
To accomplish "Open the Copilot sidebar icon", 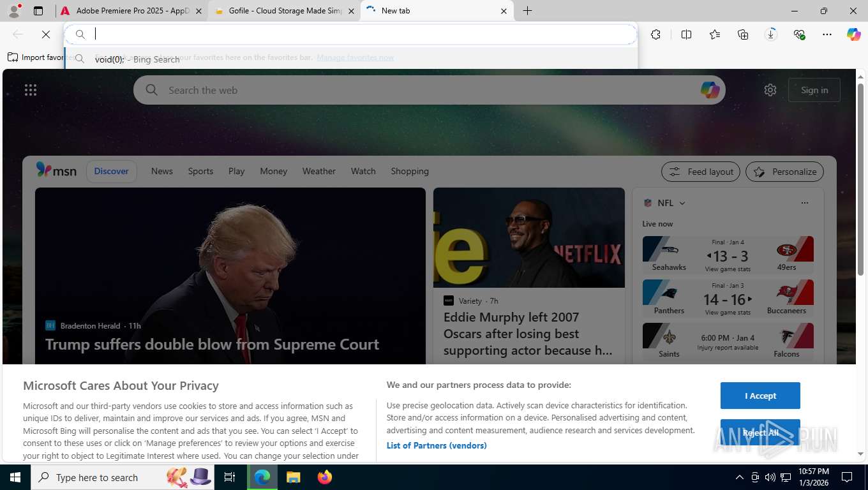I will coord(854,34).
